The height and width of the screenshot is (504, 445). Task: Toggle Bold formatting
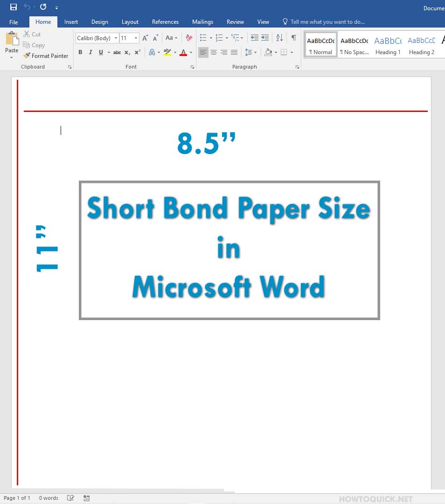[80, 52]
